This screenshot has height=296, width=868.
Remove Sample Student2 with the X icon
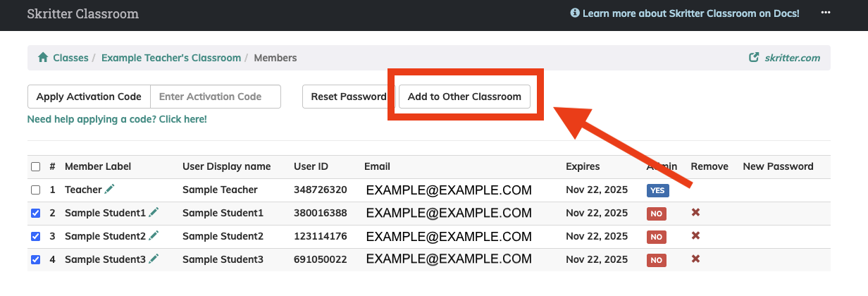(695, 236)
